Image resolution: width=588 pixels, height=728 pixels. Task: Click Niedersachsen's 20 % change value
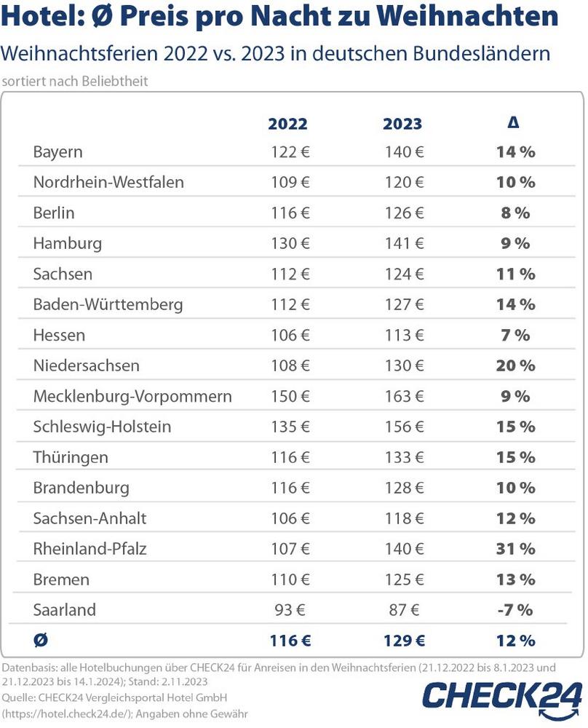coord(515,365)
